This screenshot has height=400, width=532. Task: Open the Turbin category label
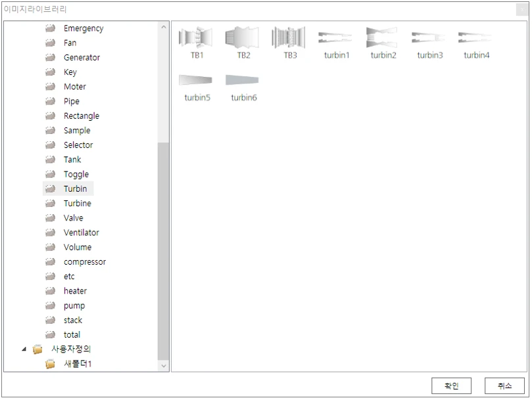click(76, 189)
